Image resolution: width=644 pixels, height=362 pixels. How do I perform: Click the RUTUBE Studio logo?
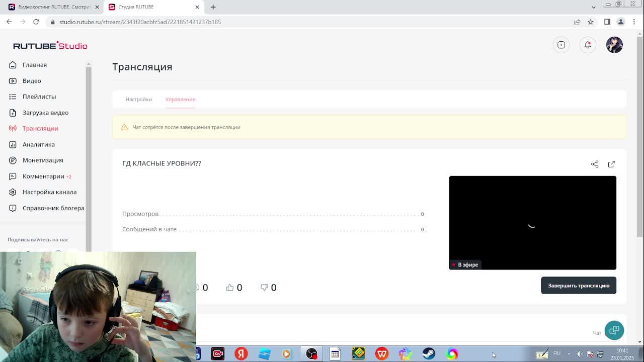click(50, 45)
